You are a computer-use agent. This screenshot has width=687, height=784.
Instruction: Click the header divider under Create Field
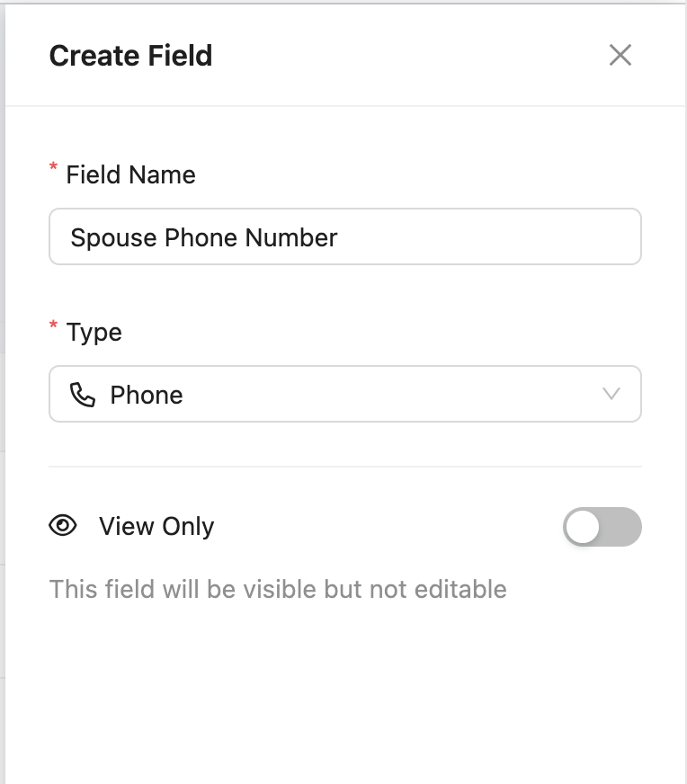tap(344, 106)
